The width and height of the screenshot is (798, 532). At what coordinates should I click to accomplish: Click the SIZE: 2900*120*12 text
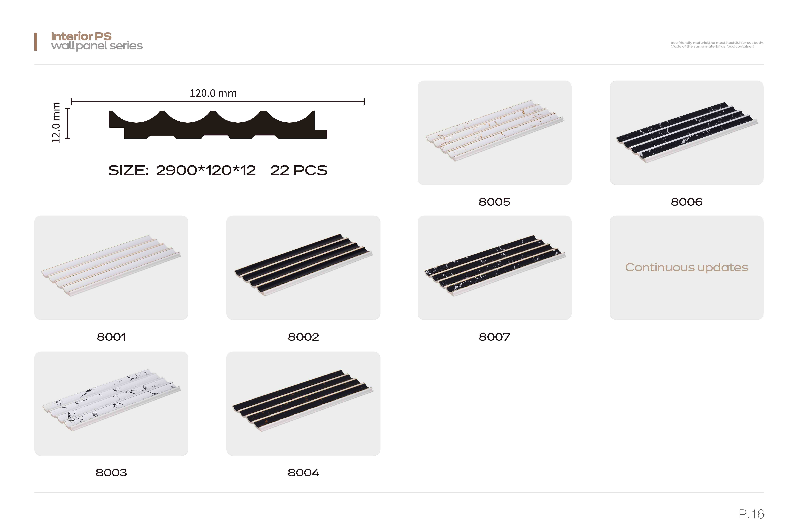coord(182,170)
